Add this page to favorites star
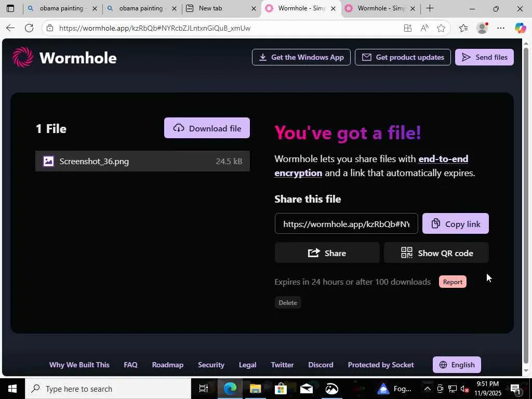This screenshot has width=532, height=399. (x=441, y=28)
